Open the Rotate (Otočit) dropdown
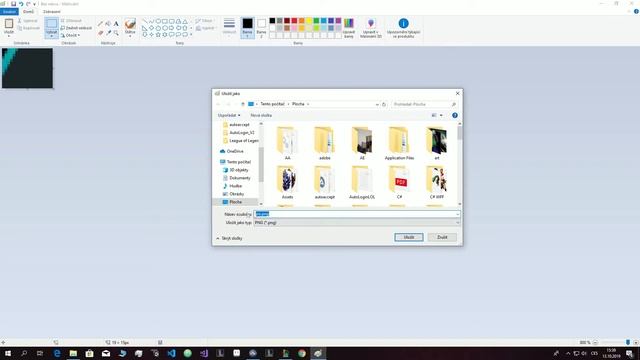640x360 pixels. (x=70, y=36)
